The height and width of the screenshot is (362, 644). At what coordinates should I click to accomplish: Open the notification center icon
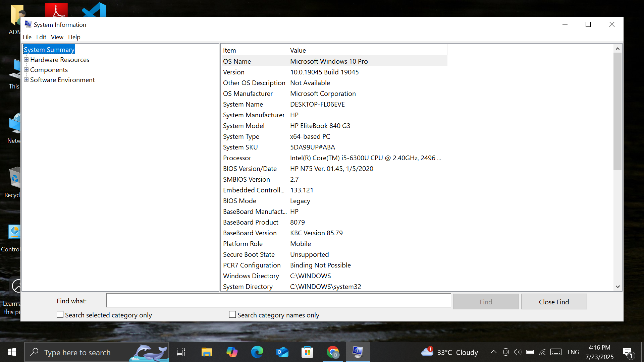(628, 352)
